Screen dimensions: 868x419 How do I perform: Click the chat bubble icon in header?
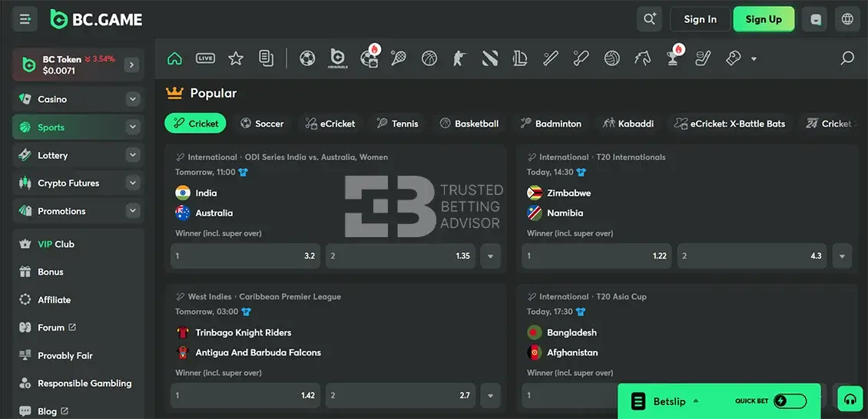(x=816, y=19)
